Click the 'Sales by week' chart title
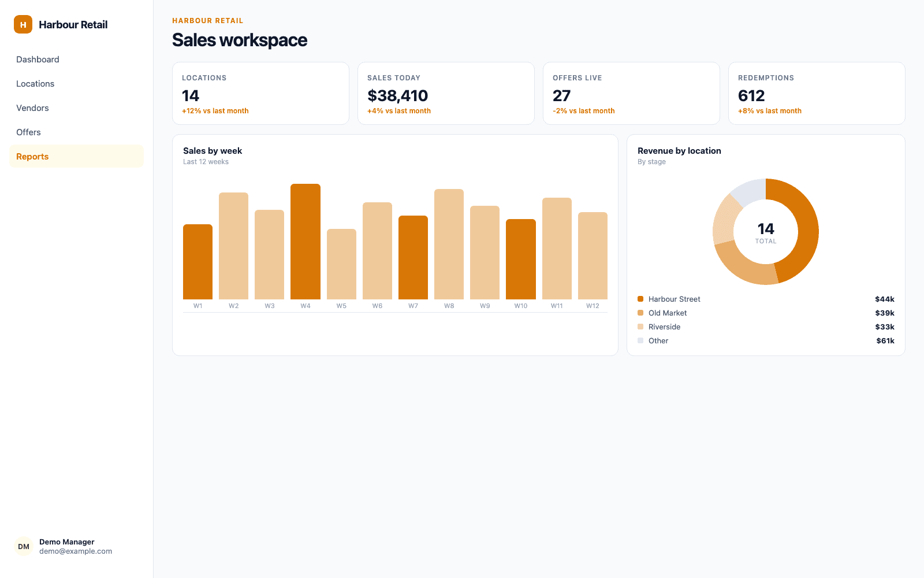 (213, 151)
